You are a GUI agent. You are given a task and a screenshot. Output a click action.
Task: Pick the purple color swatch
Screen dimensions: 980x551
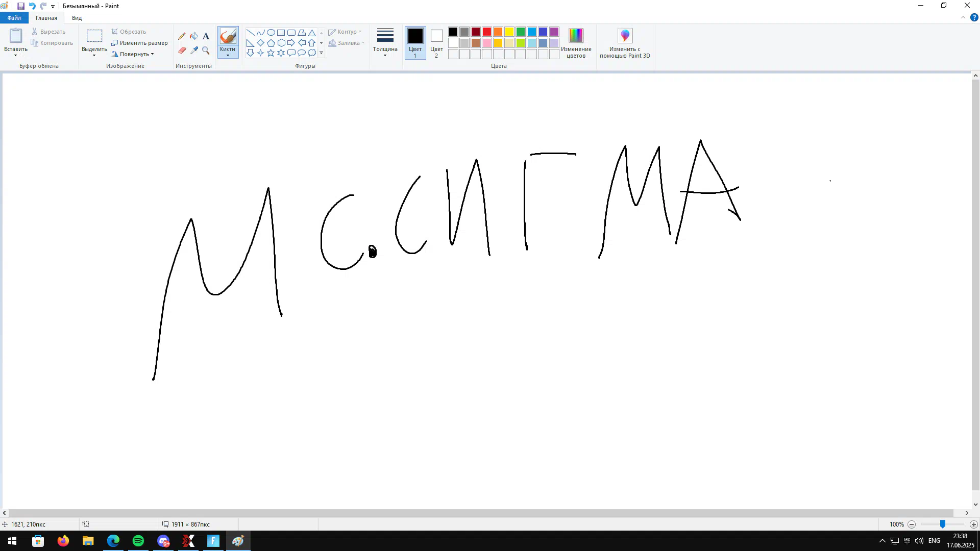coord(554,32)
